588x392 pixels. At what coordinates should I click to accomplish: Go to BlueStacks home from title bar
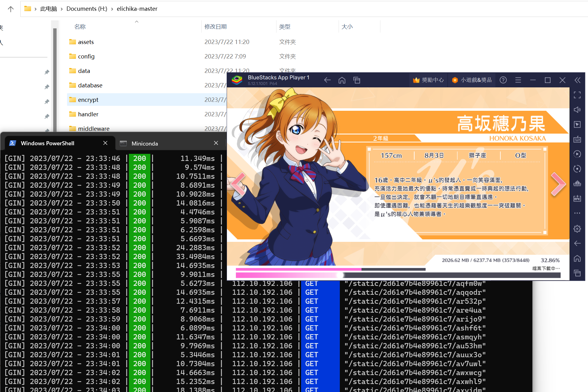click(x=342, y=80)
